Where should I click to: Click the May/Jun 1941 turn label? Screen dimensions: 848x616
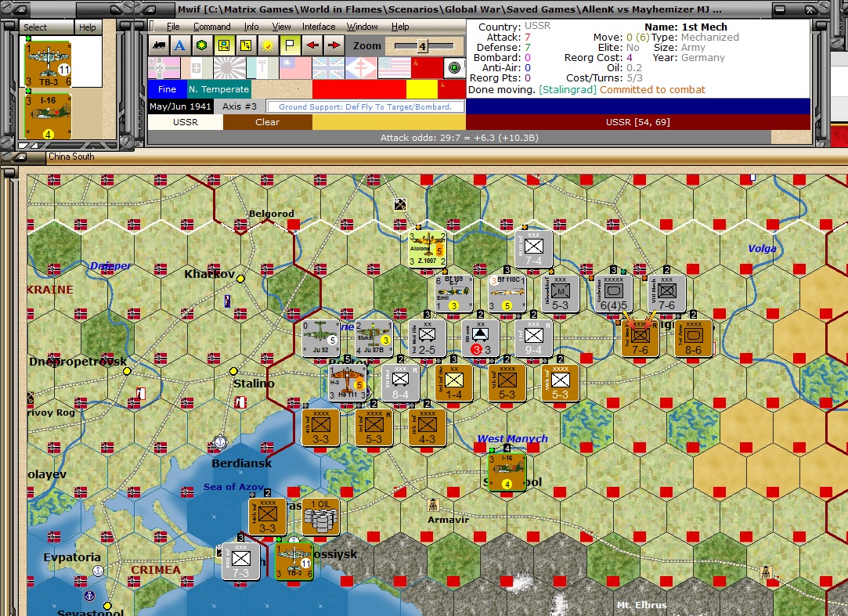(180, 106)
